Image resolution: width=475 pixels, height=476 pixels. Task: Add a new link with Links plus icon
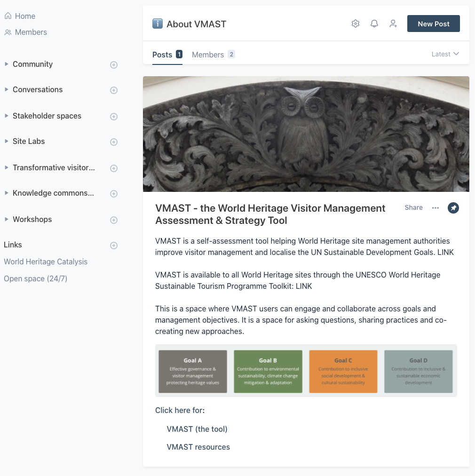tap(114, 246)
